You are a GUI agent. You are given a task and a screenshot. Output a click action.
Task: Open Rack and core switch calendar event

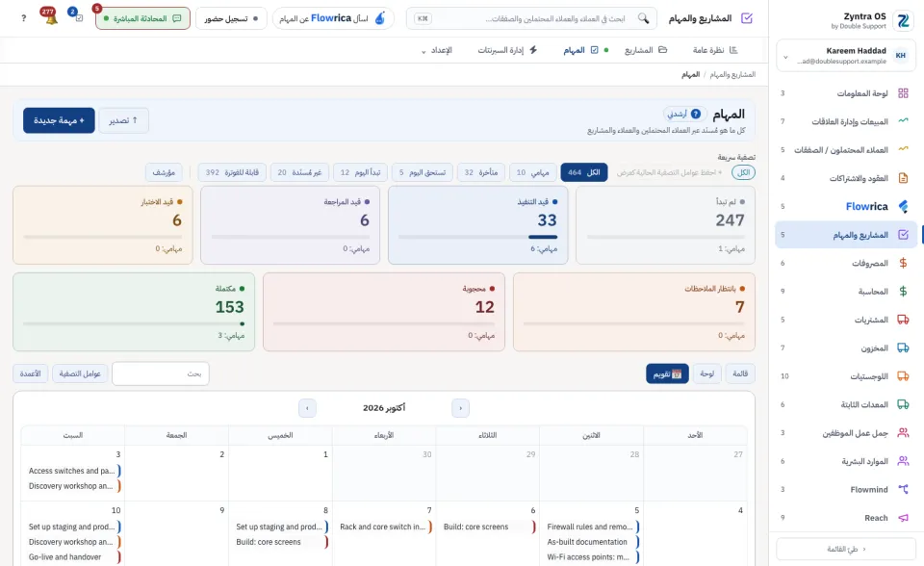385,527
